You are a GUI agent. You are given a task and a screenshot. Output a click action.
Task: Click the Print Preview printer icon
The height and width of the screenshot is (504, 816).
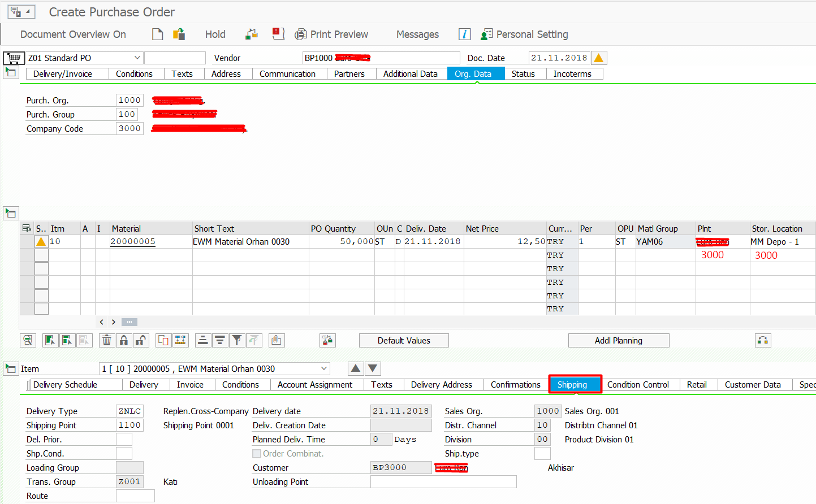coord(301,34)
